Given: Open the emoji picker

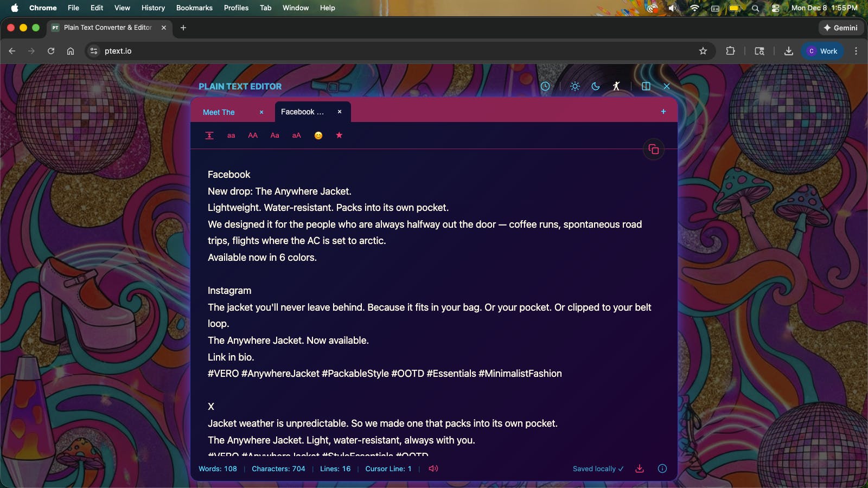Looking at the screenshot, I should (x=318, y=136).
